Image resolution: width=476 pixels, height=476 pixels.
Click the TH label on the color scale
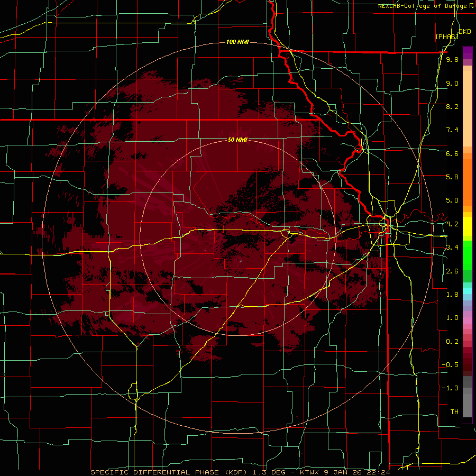click(454, 412)
